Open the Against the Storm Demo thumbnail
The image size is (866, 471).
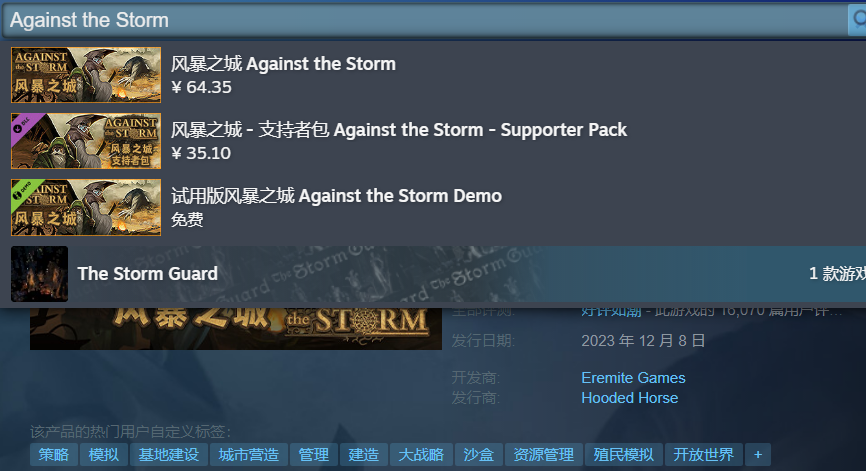coord(86,207)
